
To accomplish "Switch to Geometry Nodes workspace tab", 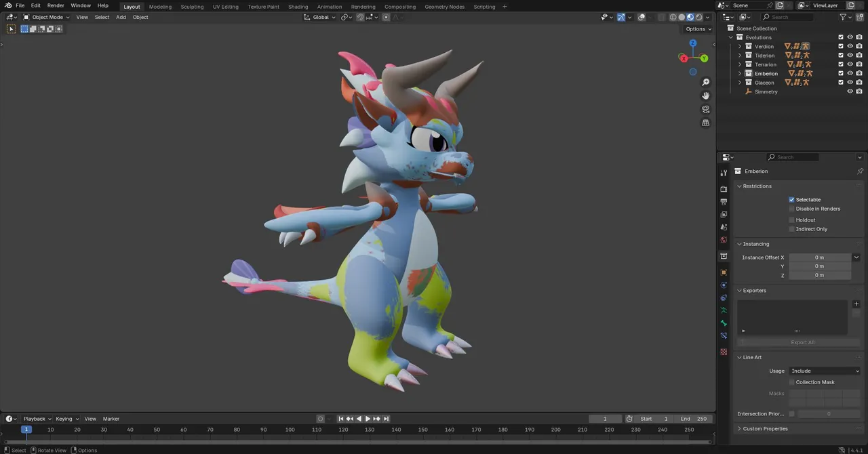I will 444,6.
